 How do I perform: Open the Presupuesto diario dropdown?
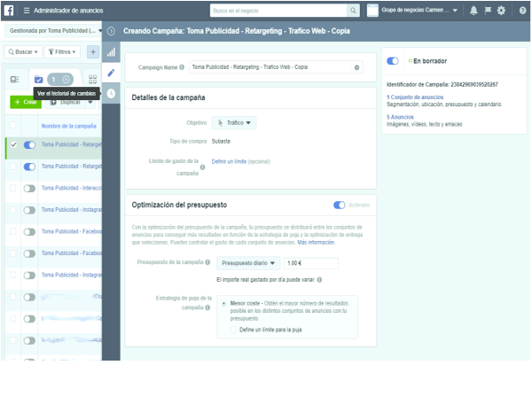click(249, 263)
